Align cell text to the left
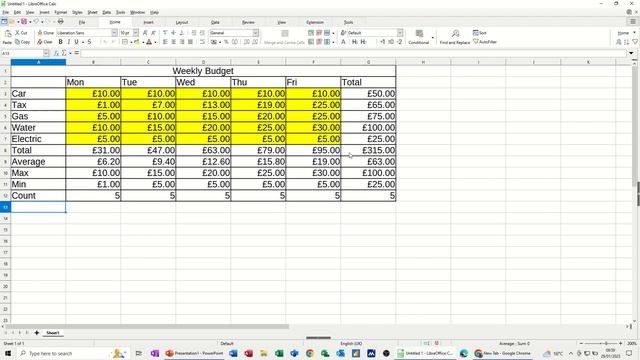 (x=165, y=42)
